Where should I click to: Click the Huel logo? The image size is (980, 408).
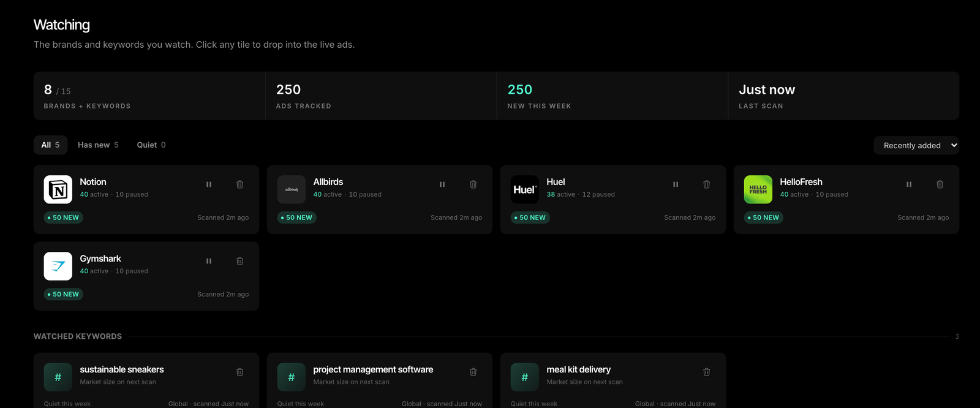(x=525, y=190)
